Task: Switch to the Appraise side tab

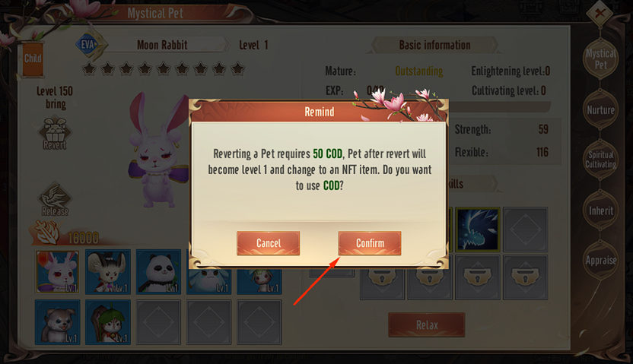Action: pyautogui.click(x=601, y=261)
